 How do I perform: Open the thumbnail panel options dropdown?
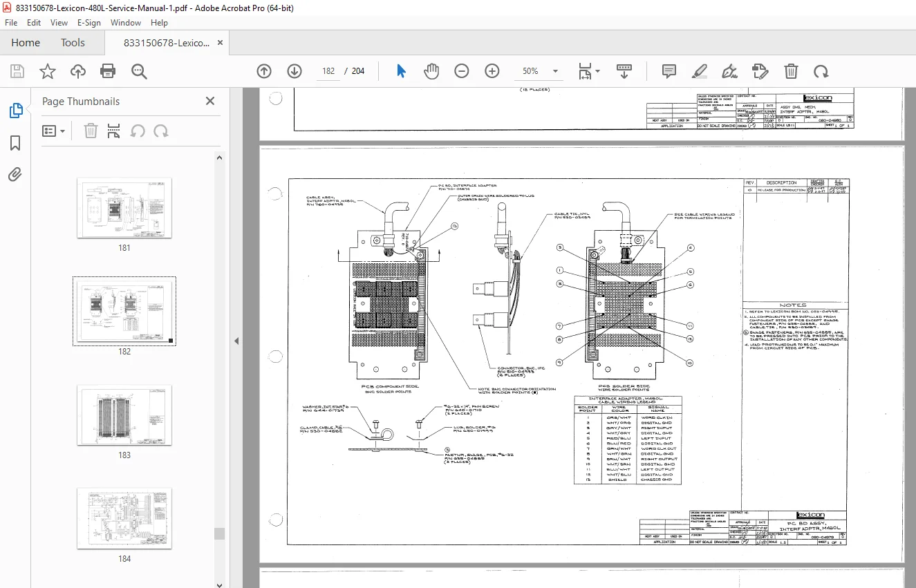click(54, 131)
